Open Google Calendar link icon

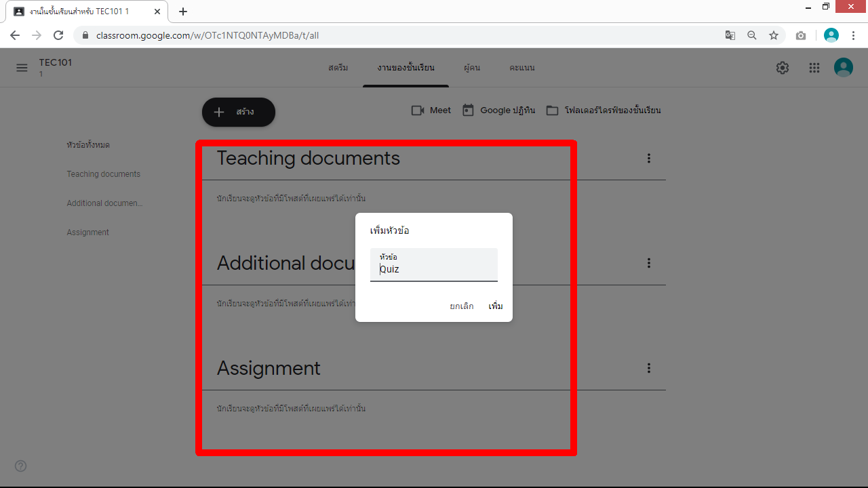pos(468,110)
